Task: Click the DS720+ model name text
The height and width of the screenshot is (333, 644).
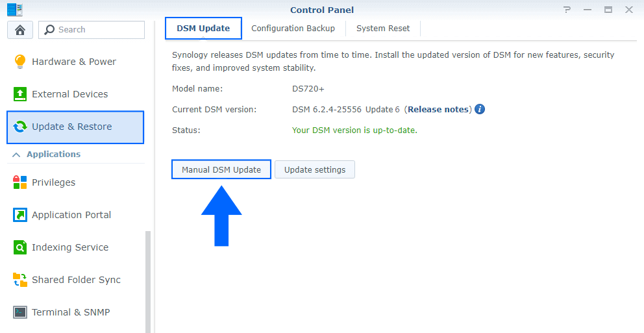Action: tap(308, 89)
